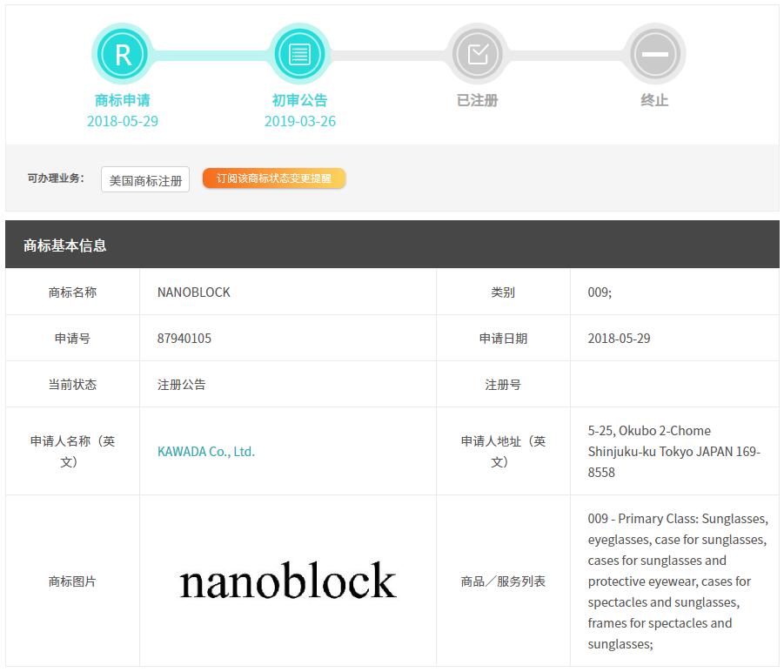Click the 商标申请 step label

point(123,100)
